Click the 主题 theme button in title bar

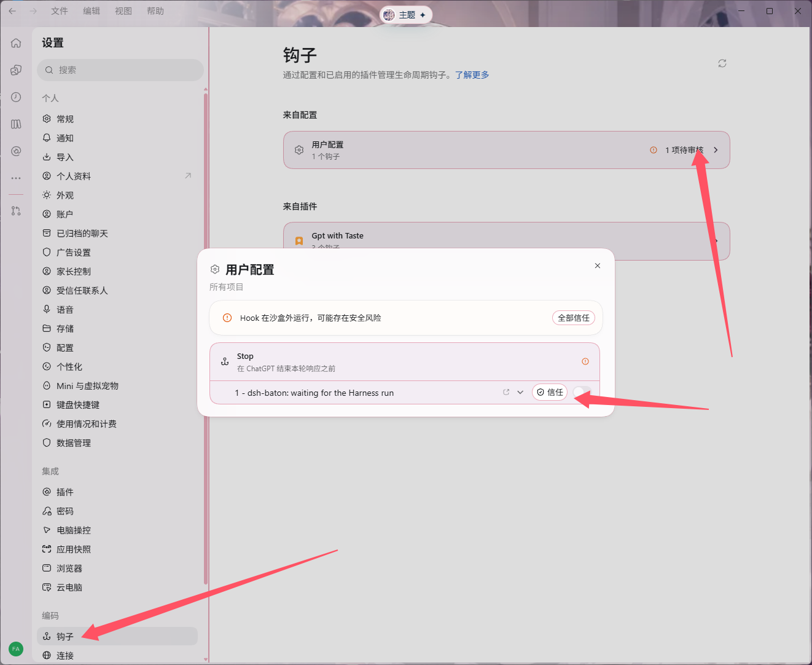pos(406,15)
